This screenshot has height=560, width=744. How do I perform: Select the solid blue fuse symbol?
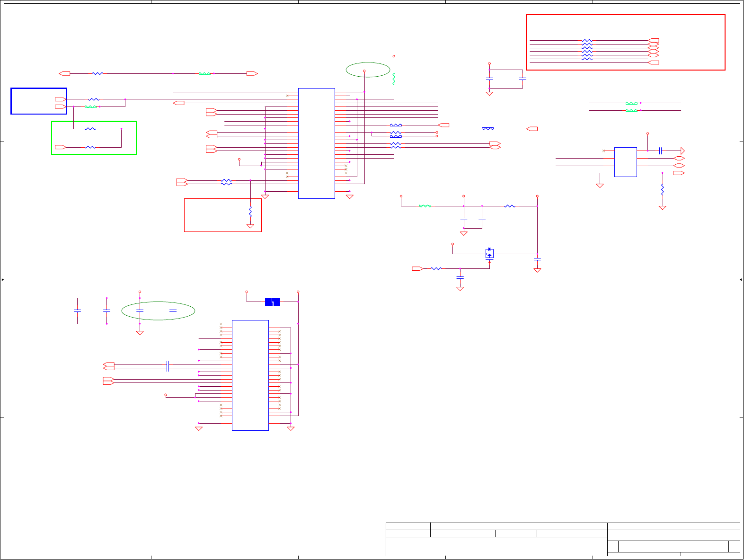[x=273, y=302]
